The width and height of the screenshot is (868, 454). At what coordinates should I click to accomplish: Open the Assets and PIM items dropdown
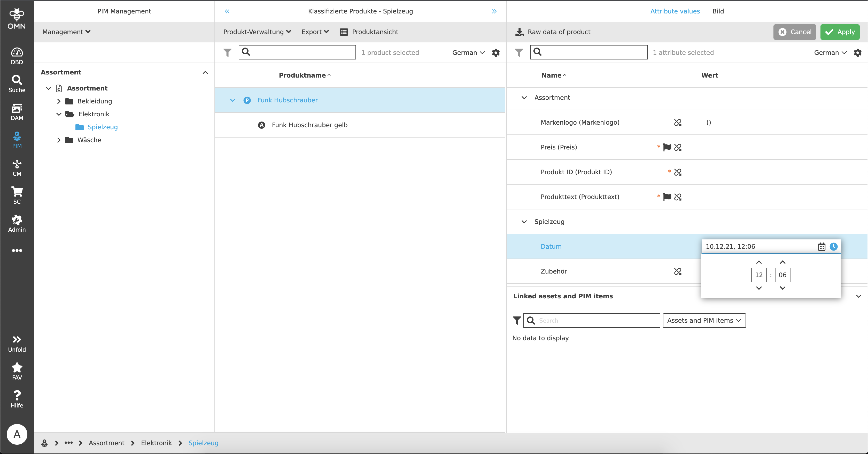(704, 320)
